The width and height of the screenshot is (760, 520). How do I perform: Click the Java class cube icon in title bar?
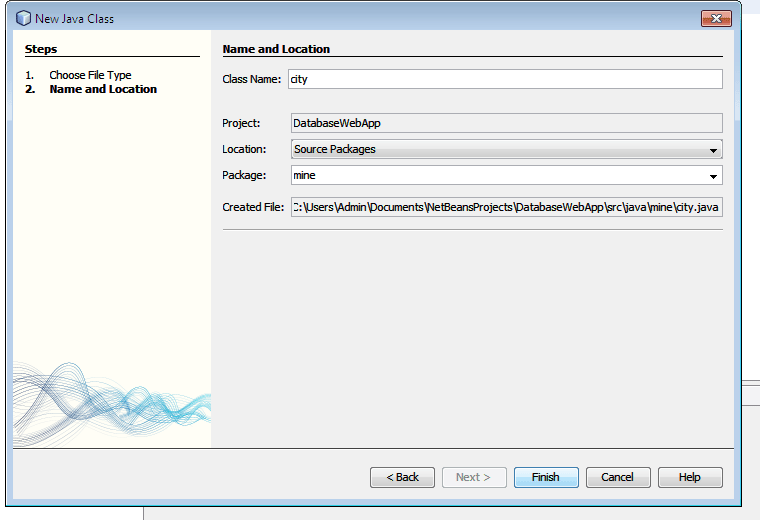click(23, 18)
